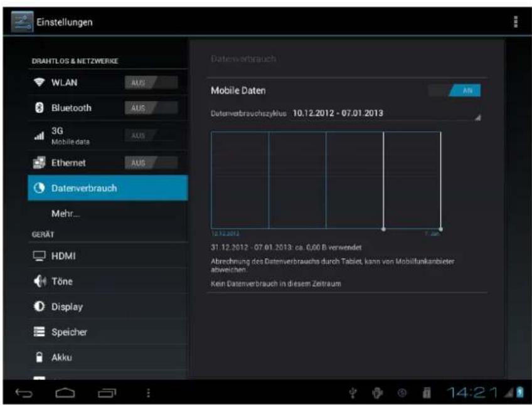Image resolution: width=532 pixels, height=405 pixels.
Task: Tap the Home navigation button
Action: [x=65, y=393]
